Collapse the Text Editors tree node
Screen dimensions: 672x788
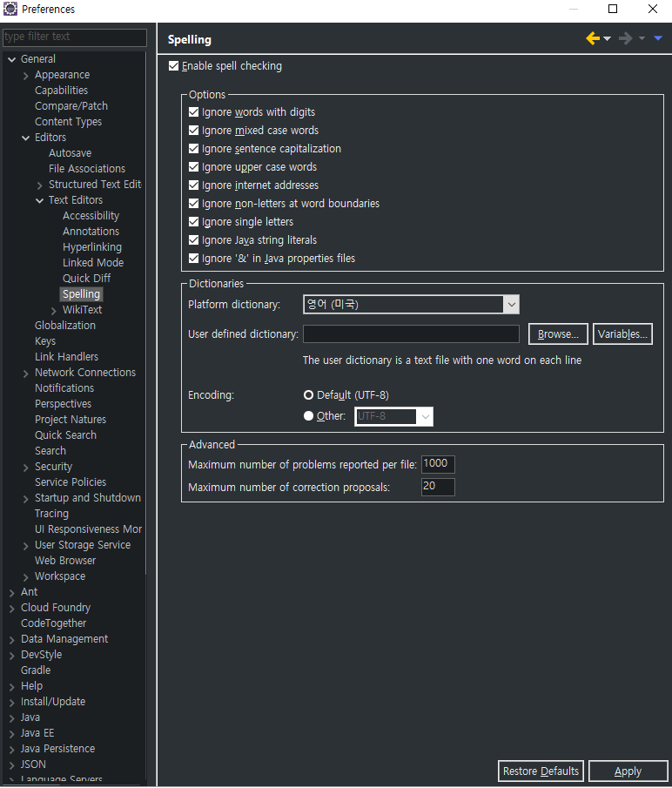[40, 200]
